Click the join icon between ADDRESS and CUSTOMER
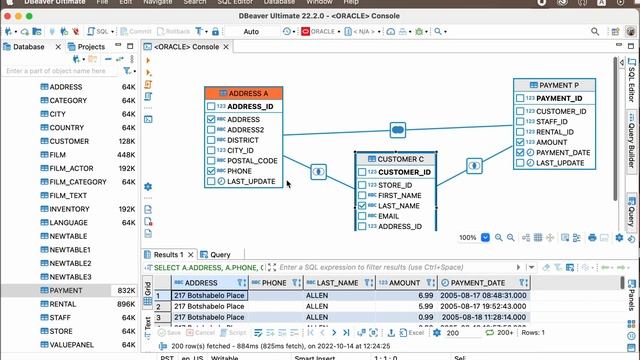This screenshot has height=360, width=640. pos(318,171)
